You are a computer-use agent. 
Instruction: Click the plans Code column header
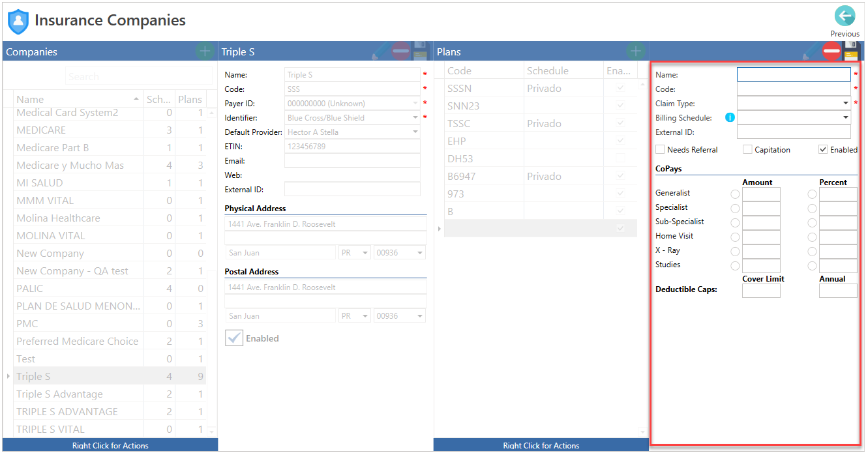point(484,70)
